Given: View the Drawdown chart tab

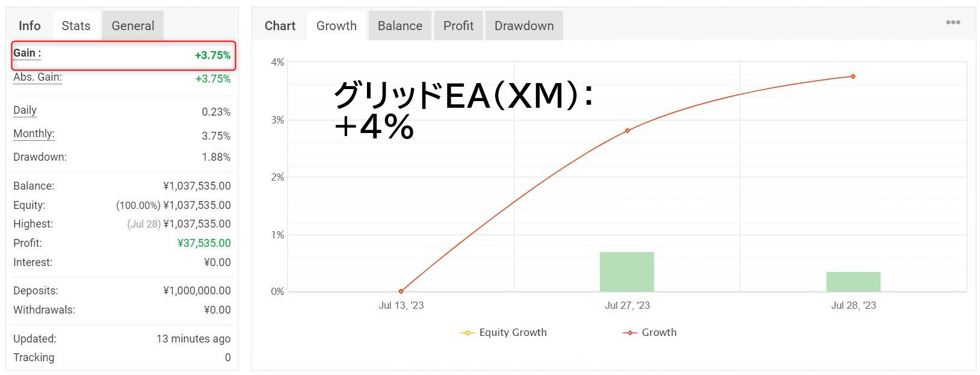Looking at the screenshot, I should pos(524,26).
